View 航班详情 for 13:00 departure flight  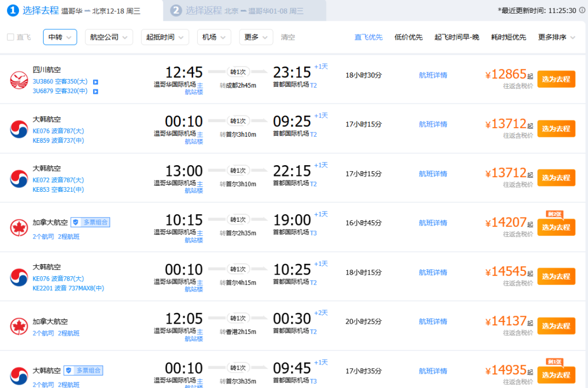(433, 174)
